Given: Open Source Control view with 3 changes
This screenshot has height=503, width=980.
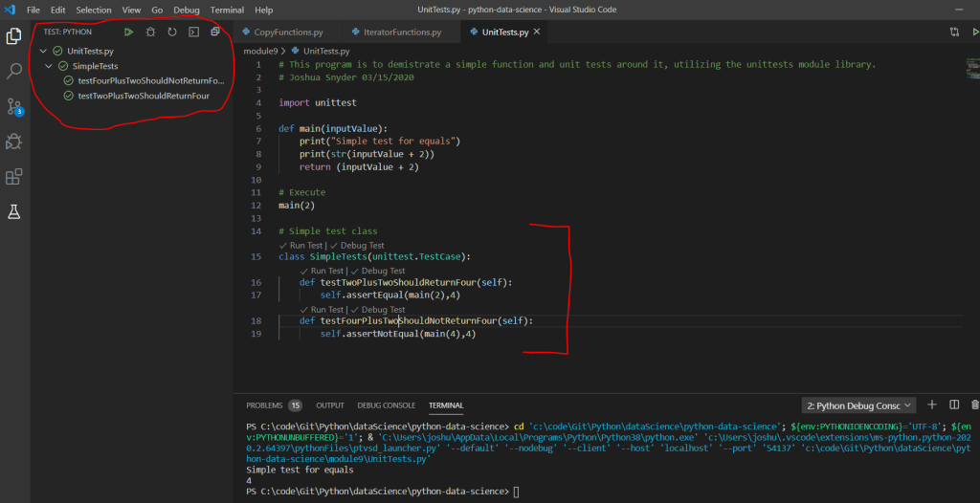Looking at the screenshot, I should tap(14, 106).
